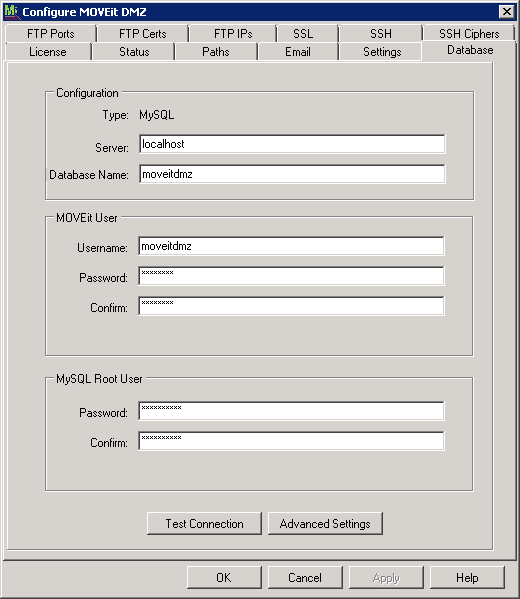
Task: Confirm with the OK button
Action: (224, 578)
